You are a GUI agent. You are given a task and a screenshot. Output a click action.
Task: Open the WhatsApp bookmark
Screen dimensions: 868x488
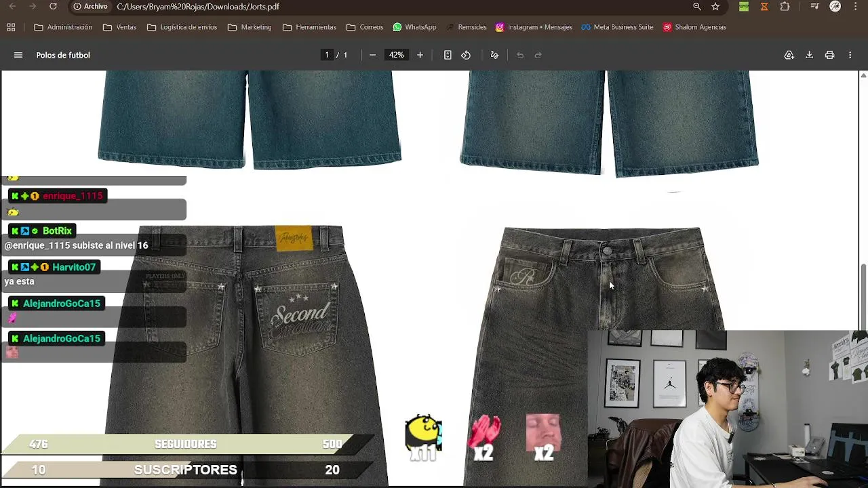pos(414,27)
